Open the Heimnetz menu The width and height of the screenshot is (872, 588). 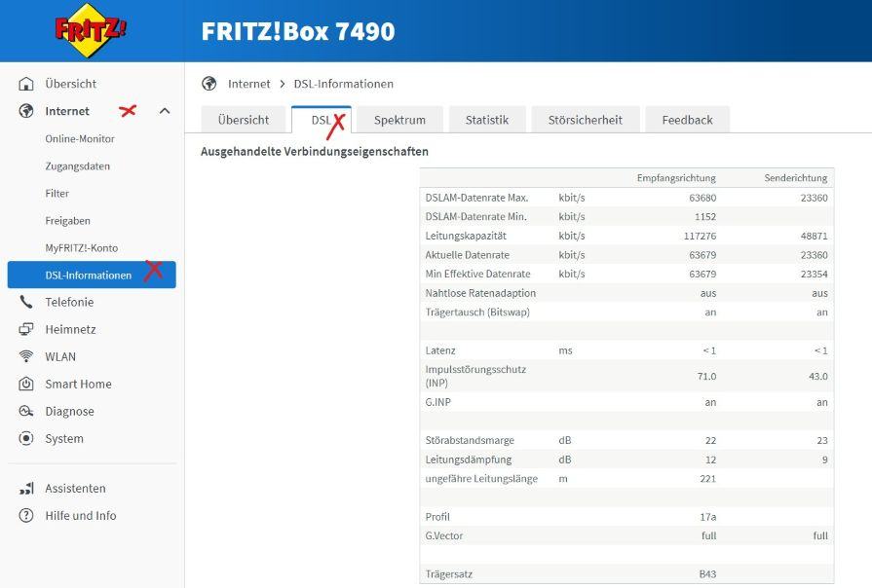click(x=70, y=329)
